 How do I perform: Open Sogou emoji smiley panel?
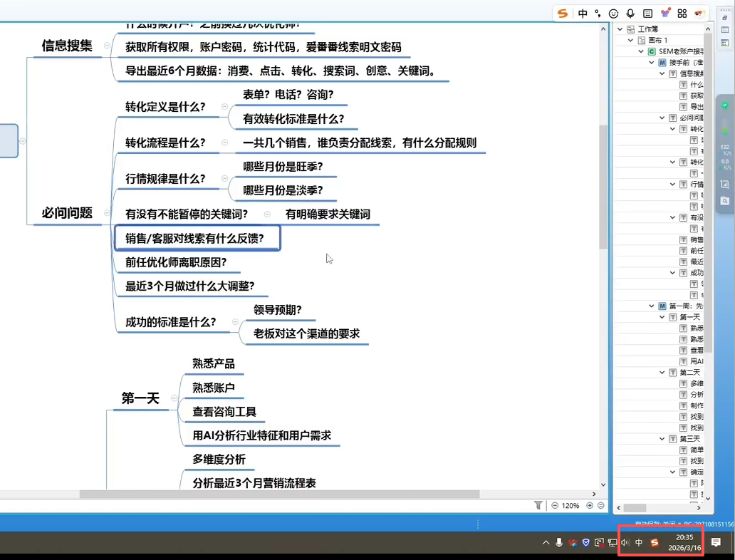613,14
